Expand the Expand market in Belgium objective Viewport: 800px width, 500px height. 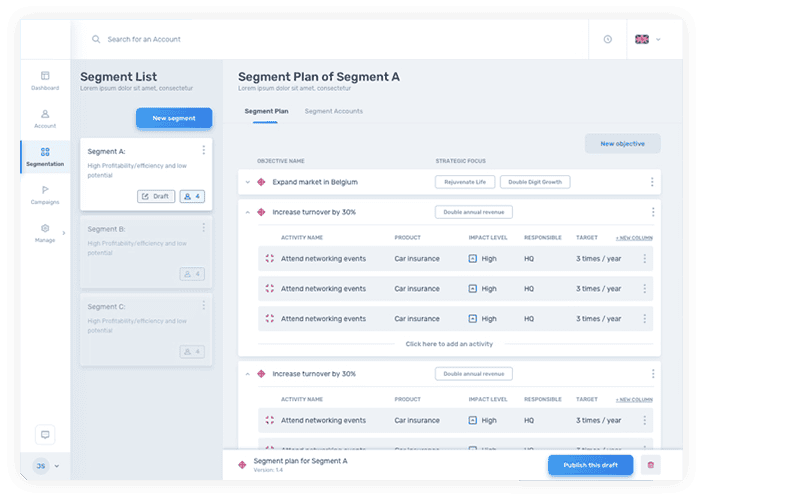248,182
